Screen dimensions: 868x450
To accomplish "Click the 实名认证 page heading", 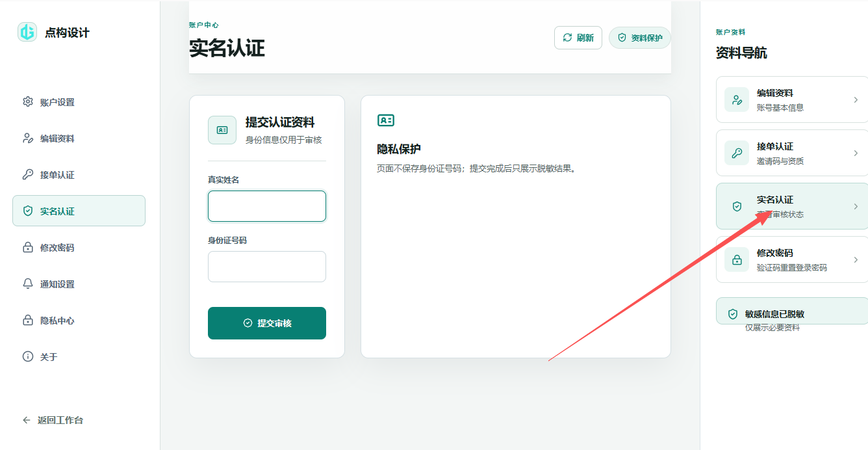I will coord(227,48).
